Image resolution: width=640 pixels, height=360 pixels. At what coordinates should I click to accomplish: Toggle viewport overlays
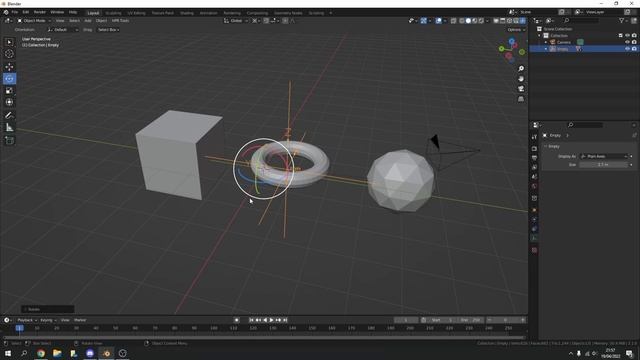coord(438,21)
